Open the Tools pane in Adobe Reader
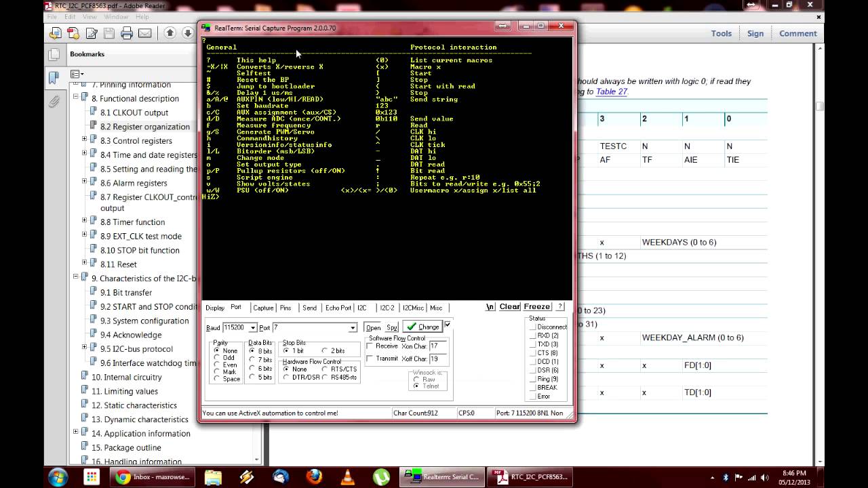The image size is (868, 488). pyautogui.click(x=721, y=33)
